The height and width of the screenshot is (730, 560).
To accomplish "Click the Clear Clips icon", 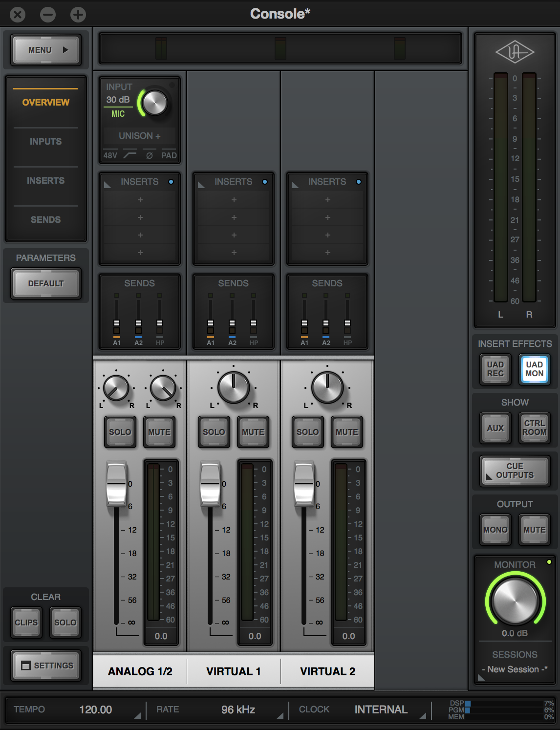I will (x=26, y=623).
